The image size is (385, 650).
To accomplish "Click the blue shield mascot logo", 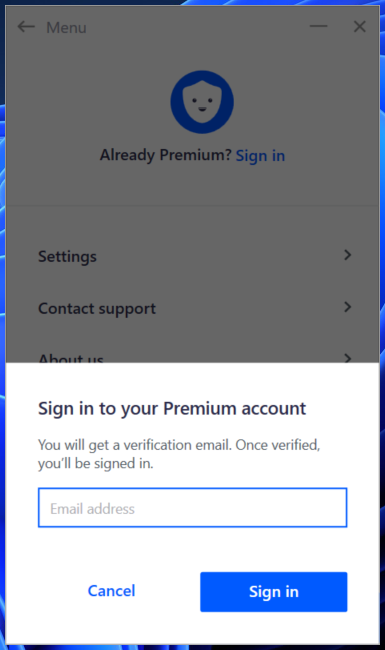I will pos(202,102).
